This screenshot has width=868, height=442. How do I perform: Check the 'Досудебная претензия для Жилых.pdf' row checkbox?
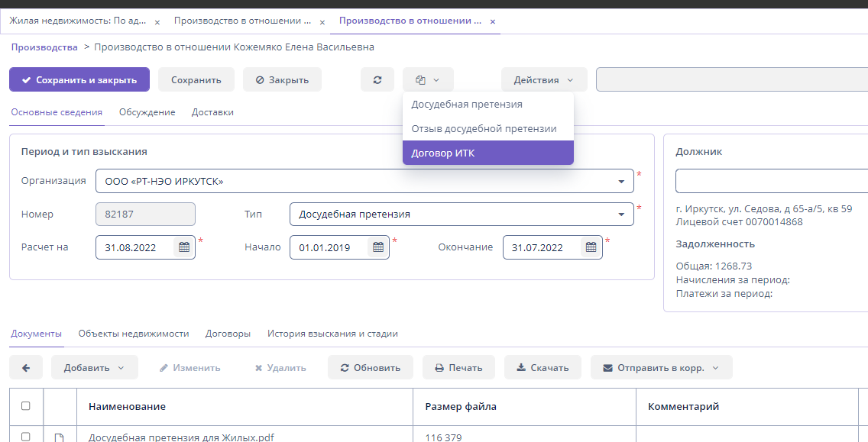(x=26, y=437)
